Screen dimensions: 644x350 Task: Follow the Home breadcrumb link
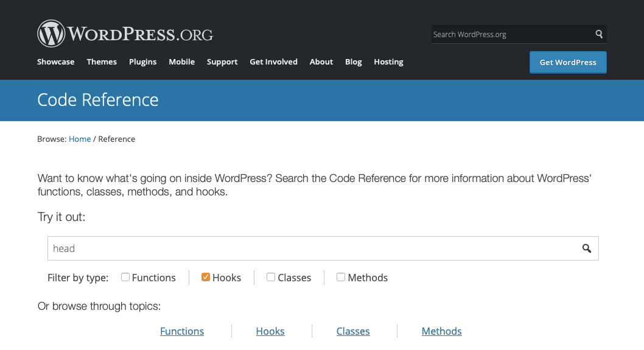pyautogui.click(x=80, y=139)
